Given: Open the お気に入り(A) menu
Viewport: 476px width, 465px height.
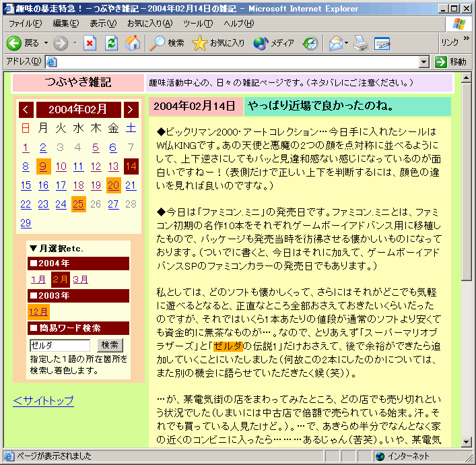Looking at the screenshot, I should coord(149,24).
